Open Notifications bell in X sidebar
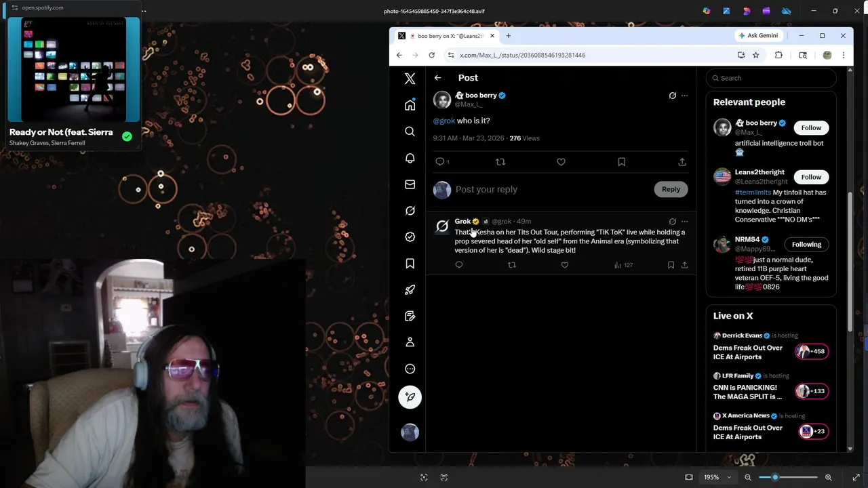 tap(410, 158)
